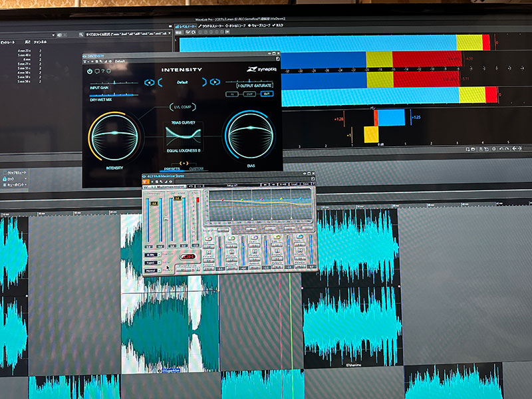Adjust the Dry-Wet Mix slider

tap(114, 94)
